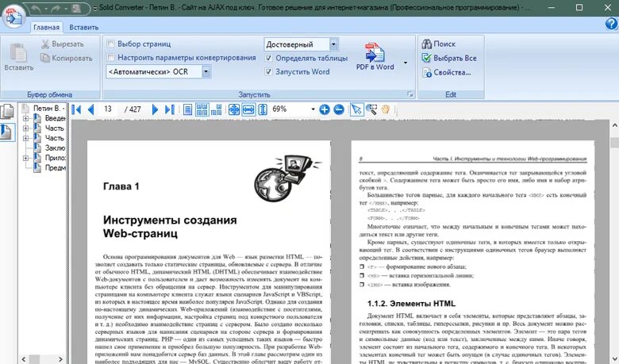The image size is (619, 364).
Task: Enable the Выбор страниц checkbox
Action: [x=111, y=44]
